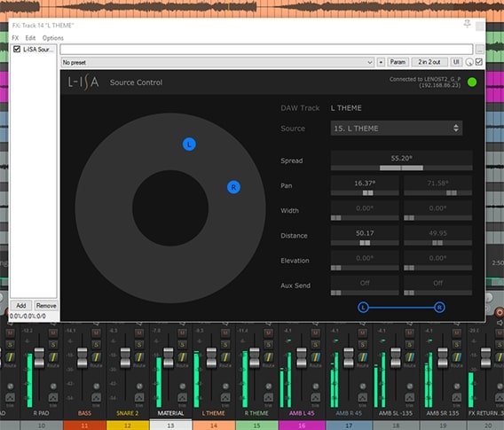Toggle the L-ISA Source plugin checkbox
This screenshot has height=430, width=504.
(17, 49)
